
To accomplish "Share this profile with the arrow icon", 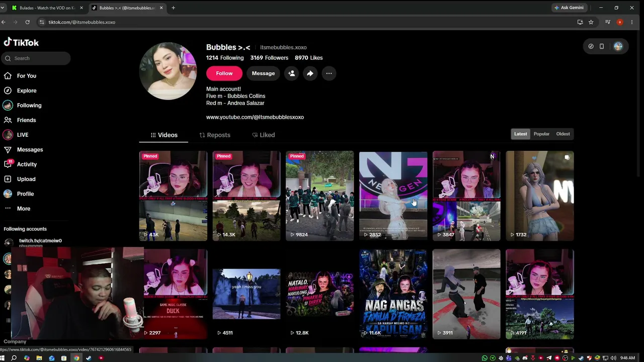I will (310, 73).
